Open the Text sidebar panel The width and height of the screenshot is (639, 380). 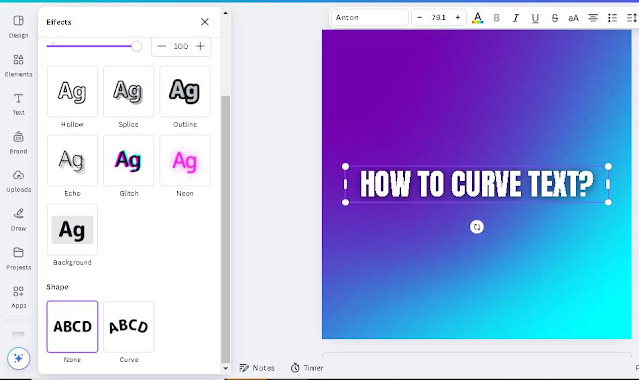(x=18, y=104)
